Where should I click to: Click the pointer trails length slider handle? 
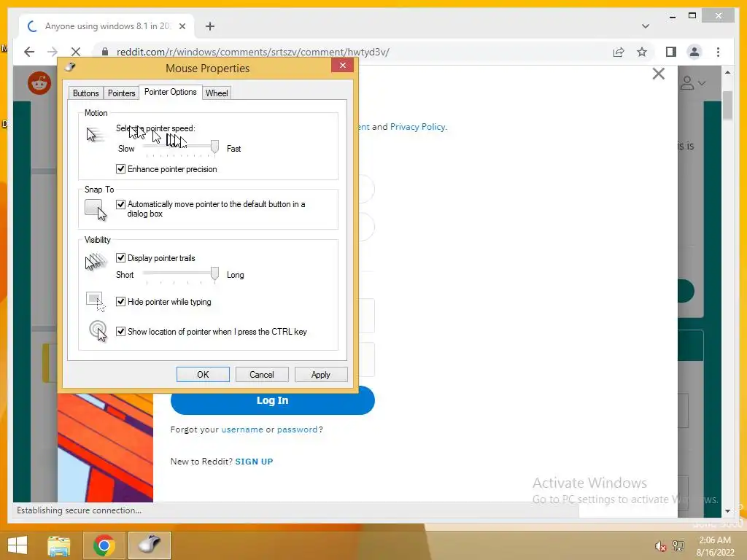coord(215,274)
